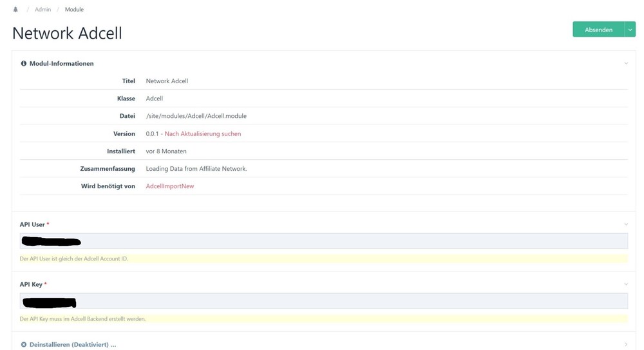Viewport: 644px width, 350px height.
Task: Open the AdcellImportNew module link
Action: point(170,186)
